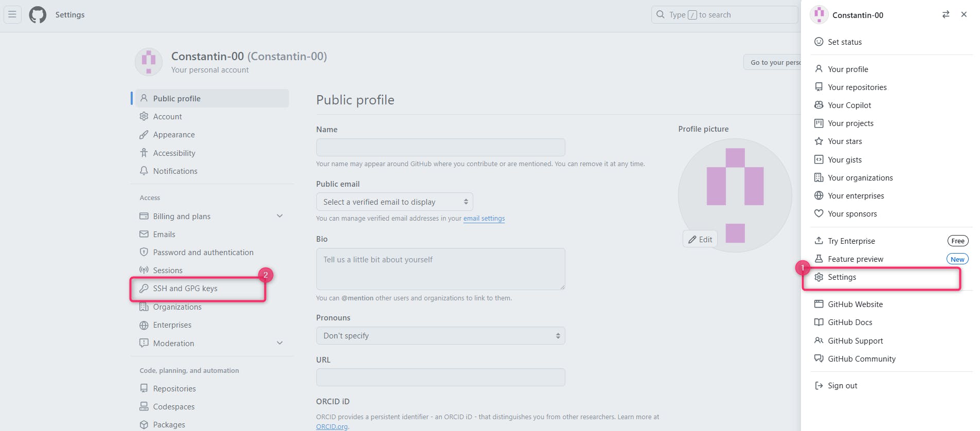Focus the top search bar

point(724,15)
